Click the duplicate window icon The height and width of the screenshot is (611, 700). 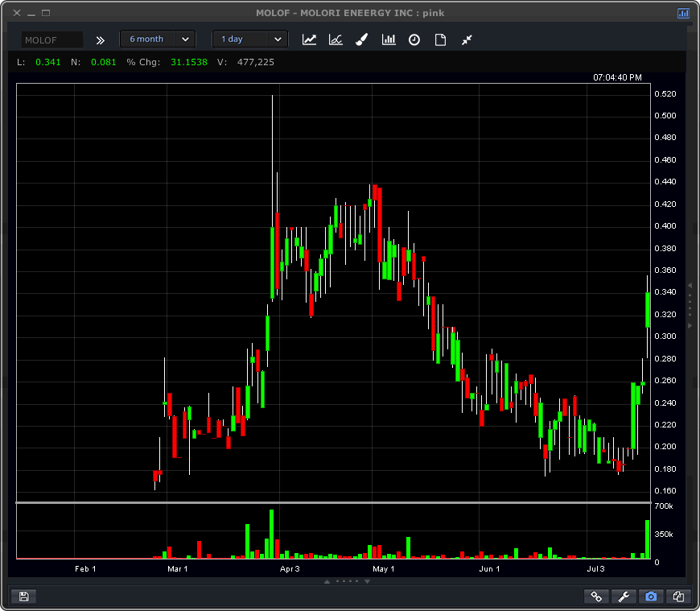click(x=678, y=597)
